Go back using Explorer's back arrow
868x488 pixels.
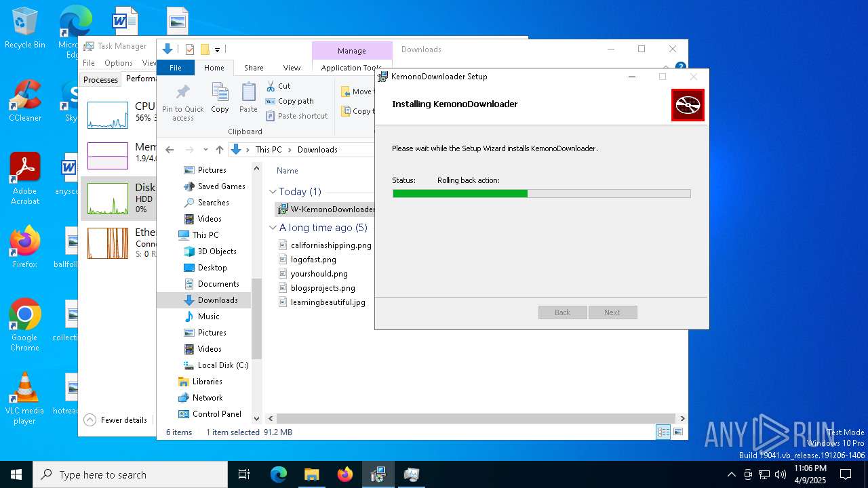pos(170,150)
